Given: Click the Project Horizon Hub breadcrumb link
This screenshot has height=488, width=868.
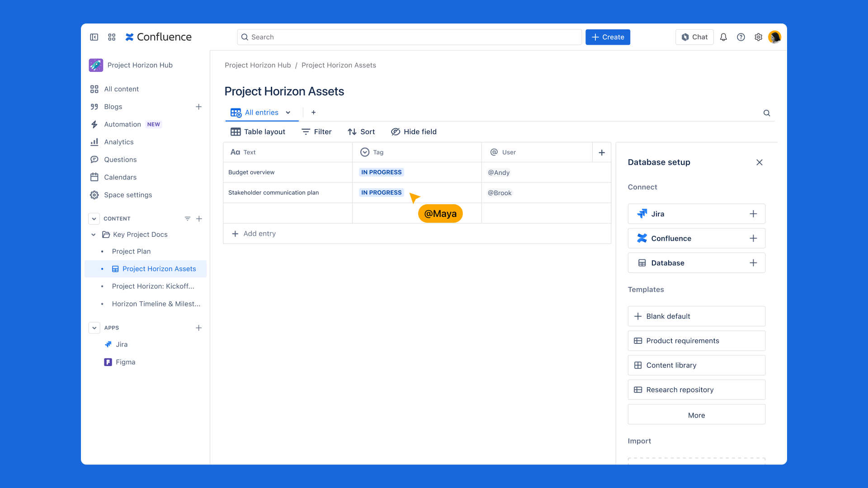Looking at the screenshot, I should (258, 65).
